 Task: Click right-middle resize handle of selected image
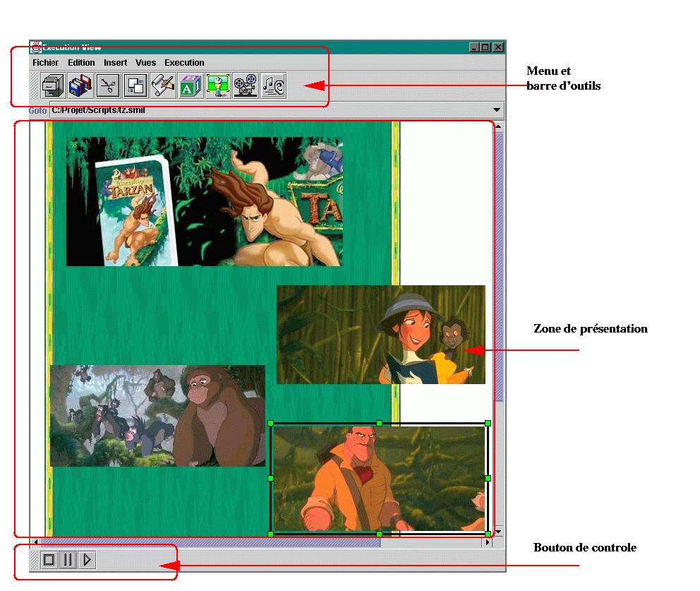click(x=488, y=479)
